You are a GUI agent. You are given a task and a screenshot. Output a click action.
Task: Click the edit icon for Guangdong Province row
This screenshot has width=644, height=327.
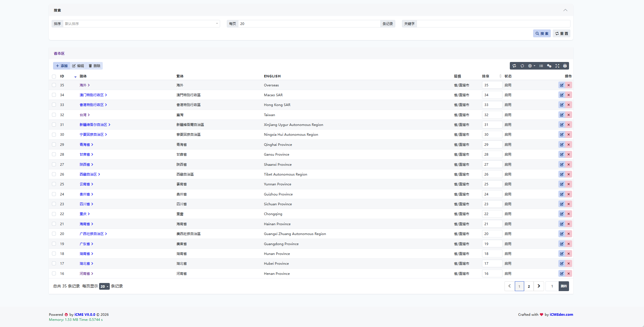(562, 244)
